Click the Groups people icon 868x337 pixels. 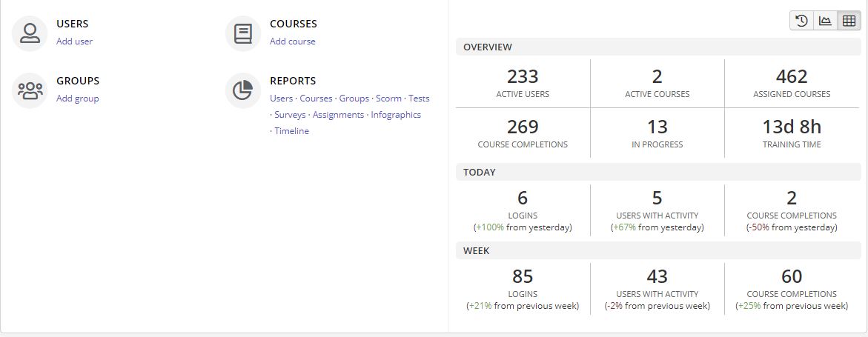30,90
